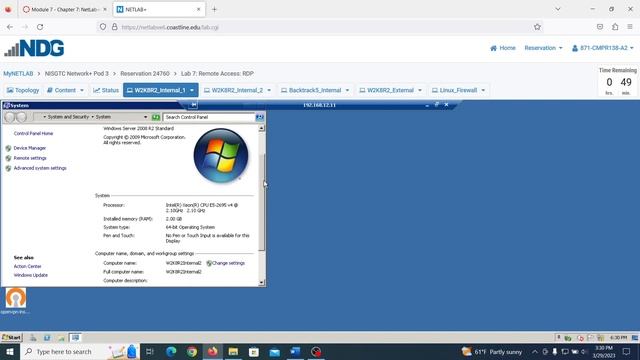
Task: Click the System window scrollbar down arrow
Action: 261,282
